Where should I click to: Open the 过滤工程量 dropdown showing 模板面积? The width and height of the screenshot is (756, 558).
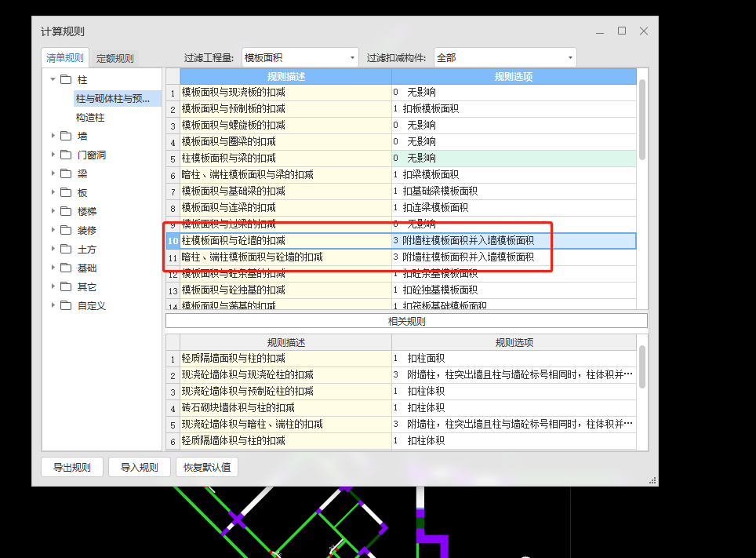point(300,57)
